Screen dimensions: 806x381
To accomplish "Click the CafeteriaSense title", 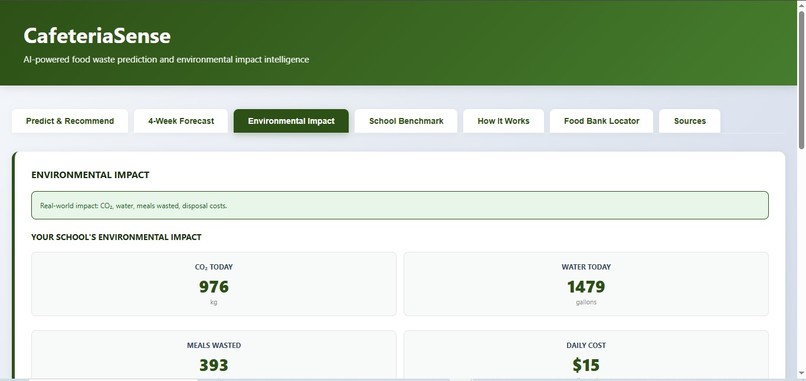I will (x=97, y=36).
